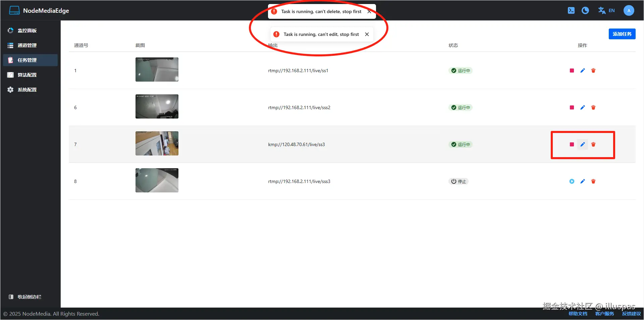Open 系统配置 system settings
Screen dimensions: 644x320
[x=30, y=90]
